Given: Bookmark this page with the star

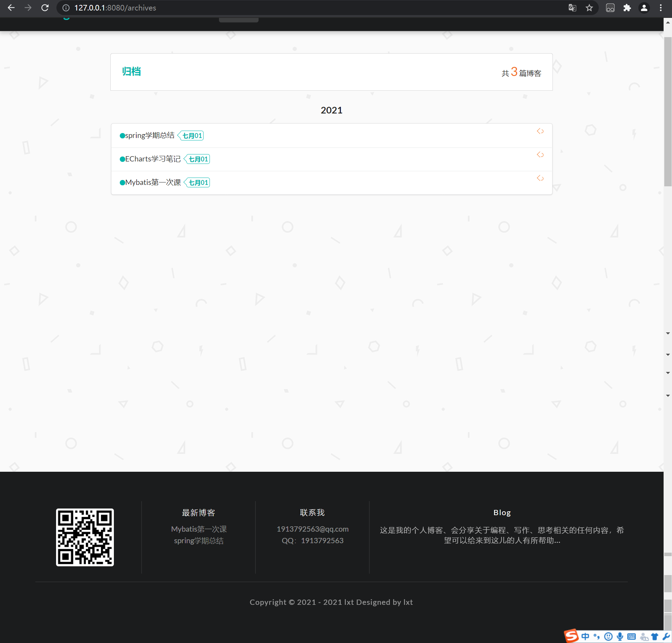Looking at the screenshot, I should (589, 8).
